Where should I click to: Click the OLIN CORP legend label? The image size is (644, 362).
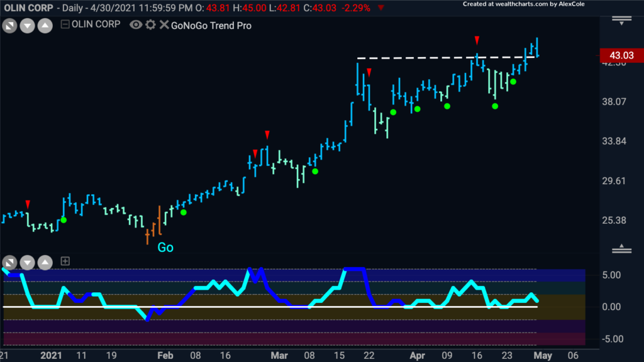click(x=96, y=25)
